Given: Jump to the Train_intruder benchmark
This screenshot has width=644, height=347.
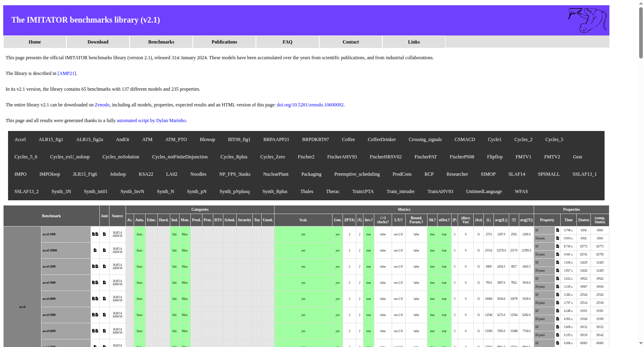Looking at the screenshot, I should (400, 191).
